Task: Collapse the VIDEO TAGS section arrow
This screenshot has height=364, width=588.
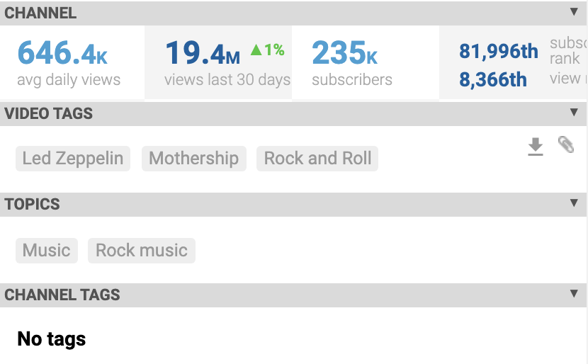Action: (x=574, y=112)
